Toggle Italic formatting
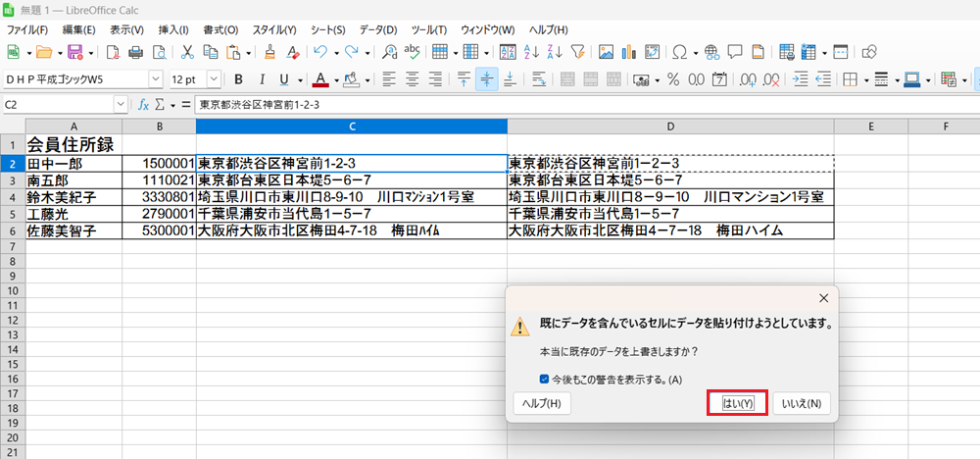This screenshot has width=980, height=459. point(262,79)
